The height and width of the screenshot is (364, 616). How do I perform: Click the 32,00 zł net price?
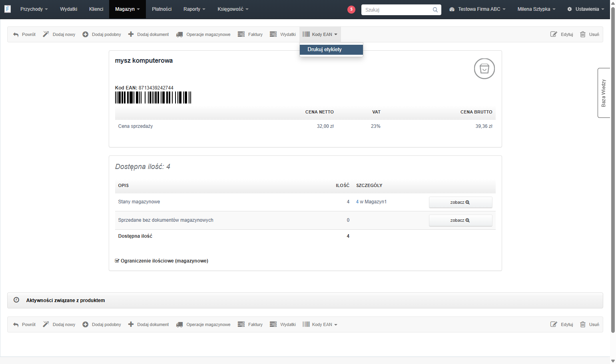point(325,126)
